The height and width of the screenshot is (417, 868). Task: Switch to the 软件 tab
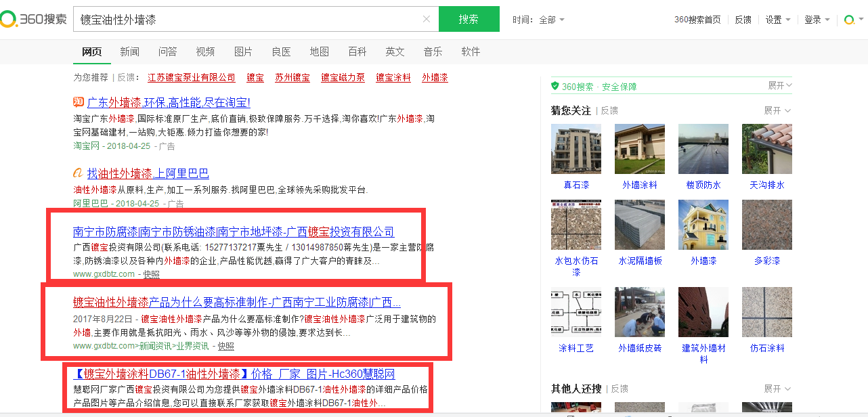pyautogui.click(x=471, y=51)
